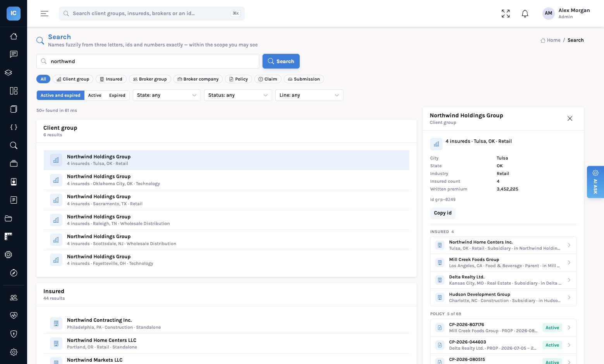Select the Active and expired filter

(x=60, y=95)
